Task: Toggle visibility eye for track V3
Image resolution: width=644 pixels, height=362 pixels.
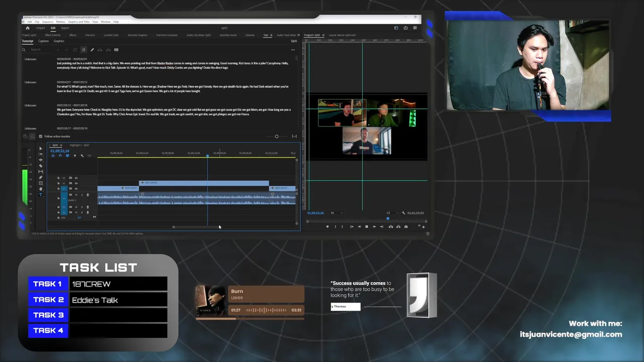Action: [x=76, y=178]
